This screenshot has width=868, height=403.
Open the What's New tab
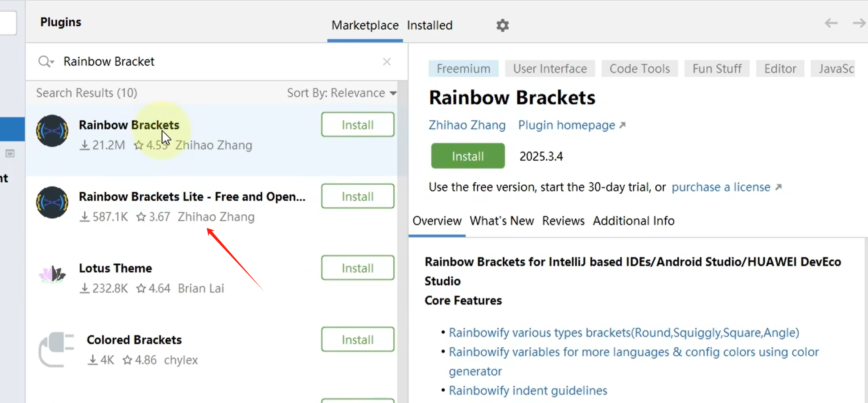click(x=502, y=221)
